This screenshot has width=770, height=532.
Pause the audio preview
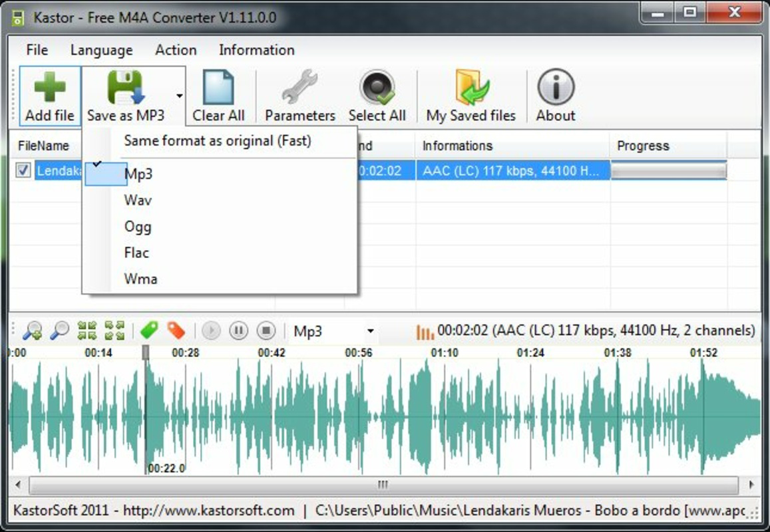click(x=239, y=331)
